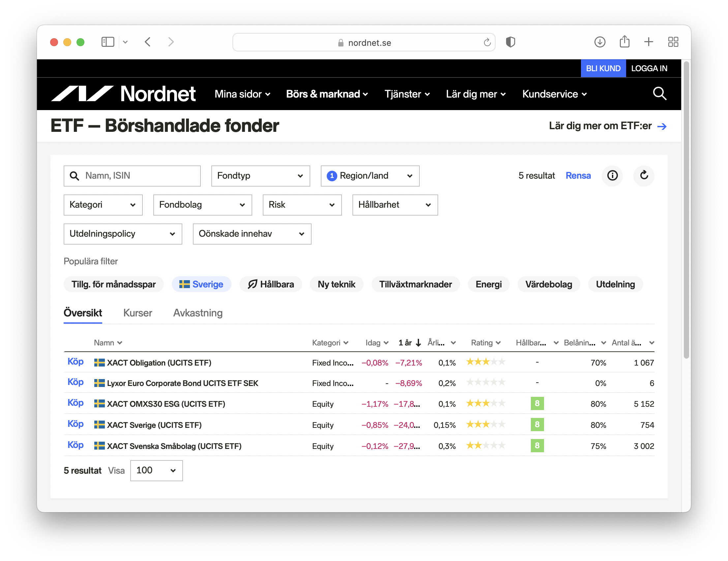The width and height of the screenshot is (728, 561).
Task: Show Safari tab overview grid
Action: 673,42
